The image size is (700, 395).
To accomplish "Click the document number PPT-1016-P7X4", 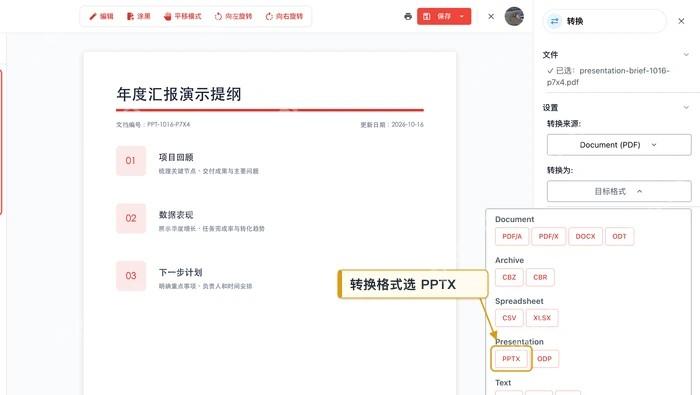I will 169,125.
